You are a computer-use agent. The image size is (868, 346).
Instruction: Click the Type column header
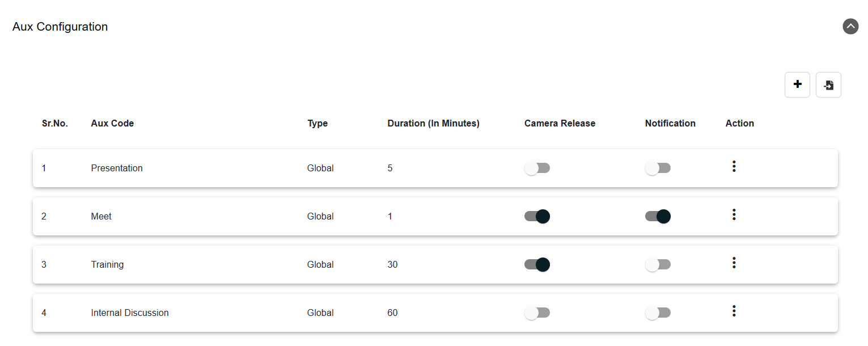coord(317,124)
